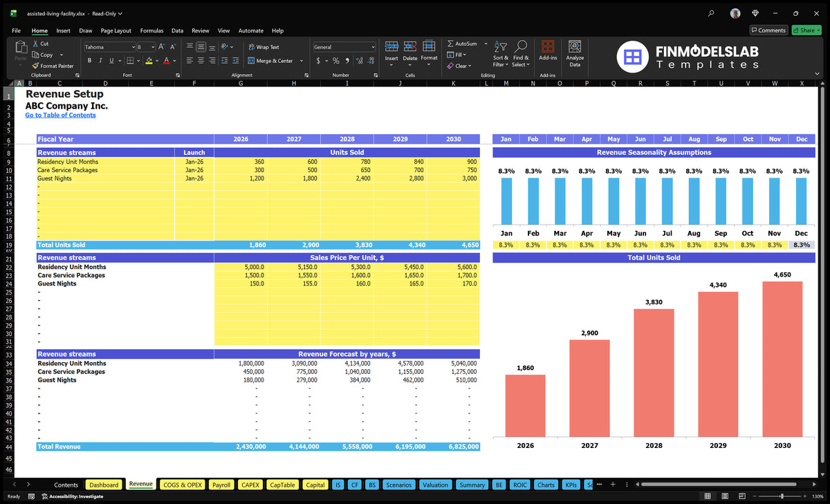The height and width of the screenshot is (504, 830).
Task: Click the red Font Color A
Action: click(x=166, y=61)
